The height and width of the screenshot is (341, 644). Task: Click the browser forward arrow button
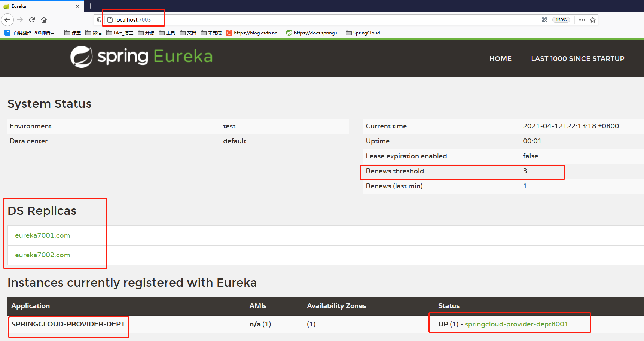pyautogui.click(x=20, y=20)
